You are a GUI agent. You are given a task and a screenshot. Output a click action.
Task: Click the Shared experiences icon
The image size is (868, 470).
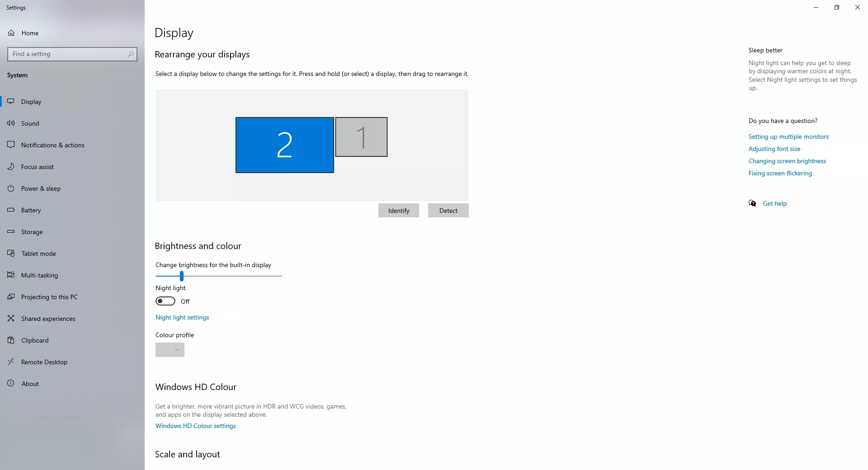(11, 319)
